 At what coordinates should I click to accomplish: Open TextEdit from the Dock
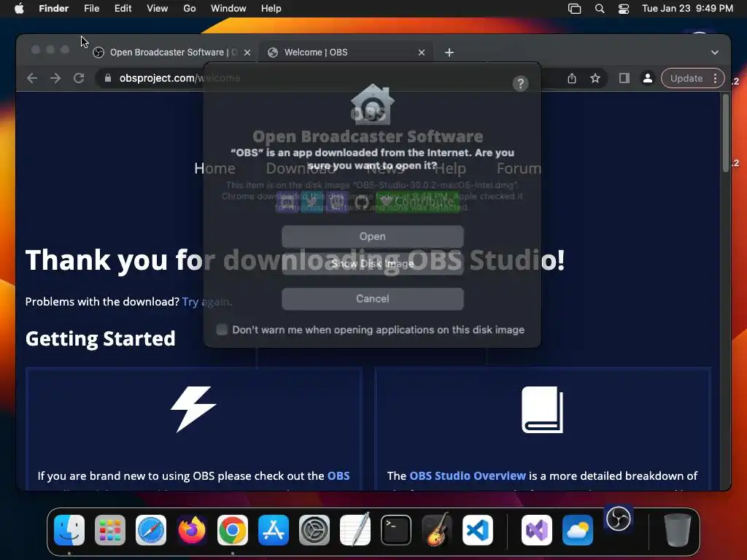tap(355, 529)
